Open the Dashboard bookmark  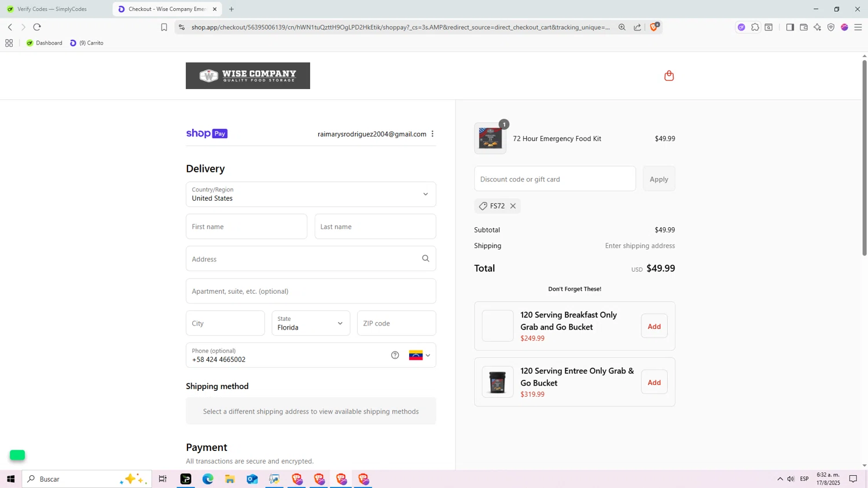pyautogui.click(x=44, y=43)
